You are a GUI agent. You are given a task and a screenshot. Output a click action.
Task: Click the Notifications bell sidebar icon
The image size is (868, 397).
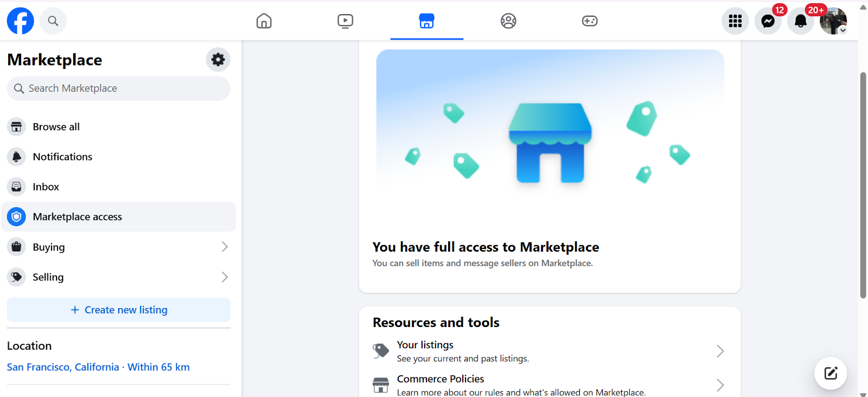pyautogui.click(x=17, y=157)
